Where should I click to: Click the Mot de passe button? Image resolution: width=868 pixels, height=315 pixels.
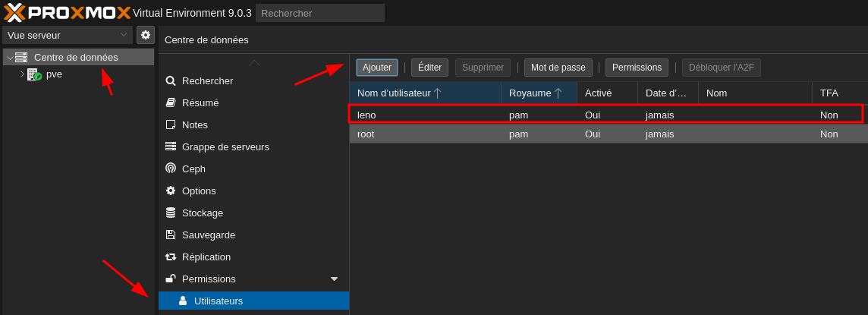558,68
